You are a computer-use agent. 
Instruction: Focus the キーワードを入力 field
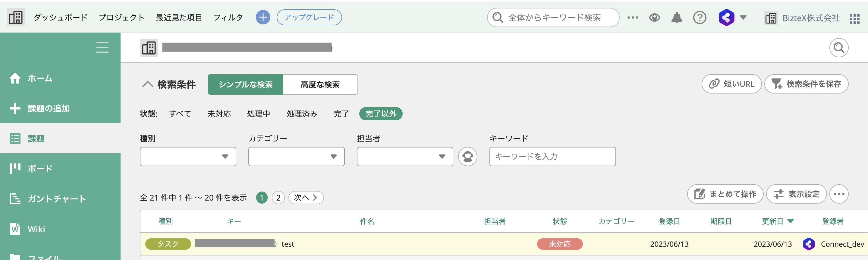click(x=553, y=157)
